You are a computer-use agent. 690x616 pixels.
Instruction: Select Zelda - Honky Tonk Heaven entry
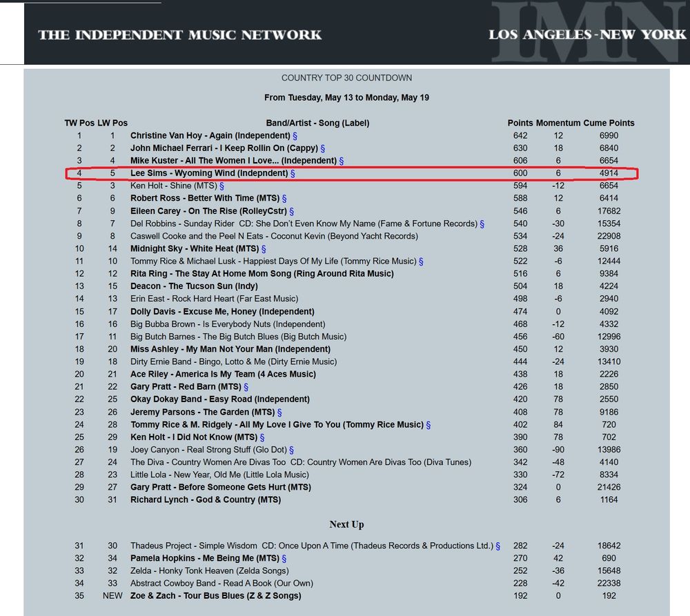click(x=210, y=571)
